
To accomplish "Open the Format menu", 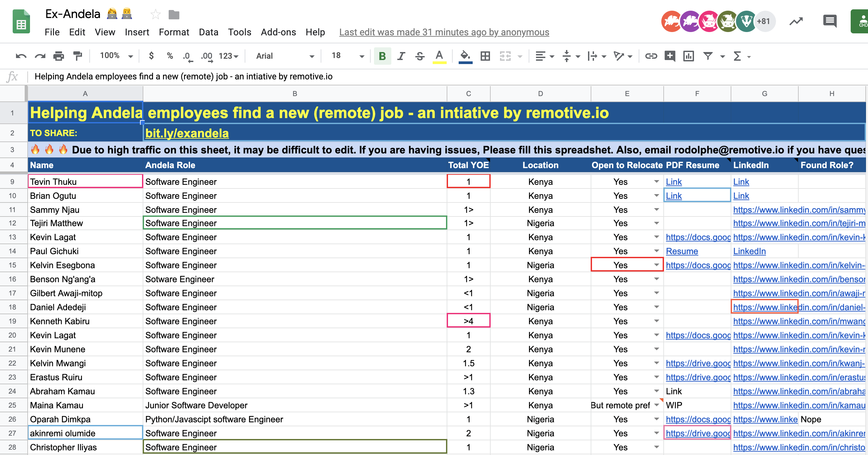I will pyautogui.click(x=174, y=32).
